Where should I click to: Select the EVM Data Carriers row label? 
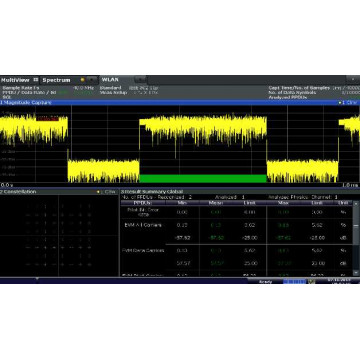click(x=143, y=250)
